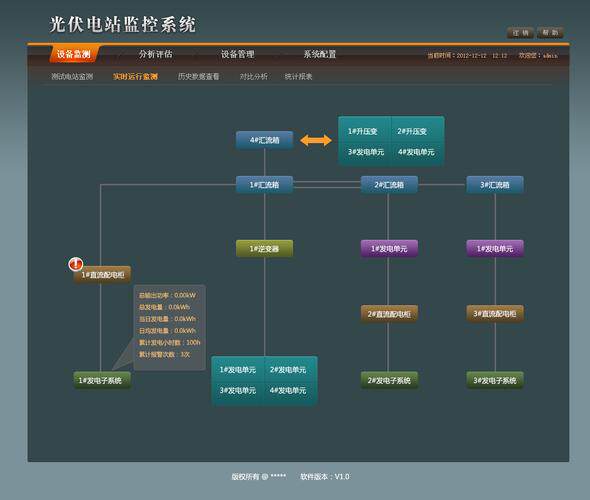Click 2#发电单元 in the lower teal panel
590x500 pixels.
click(x=288, y=370)
